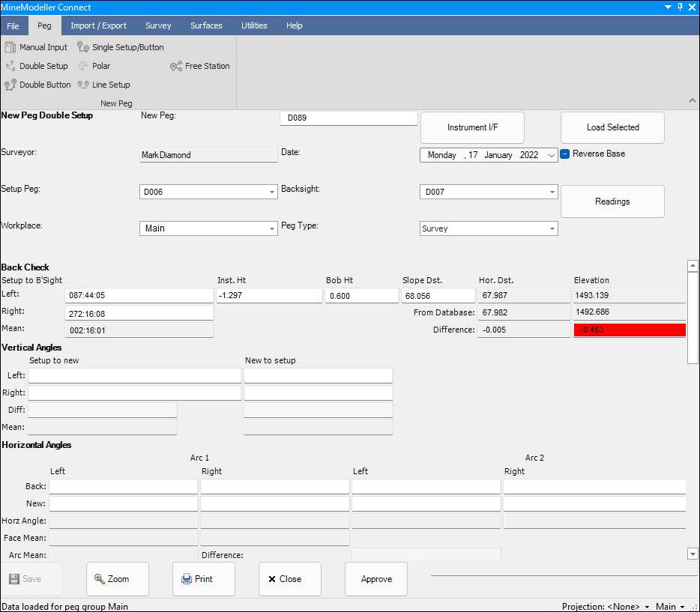Click the Zoom magnifier button
This screenshot has height=612, width=700.
[x=118, y=579]
